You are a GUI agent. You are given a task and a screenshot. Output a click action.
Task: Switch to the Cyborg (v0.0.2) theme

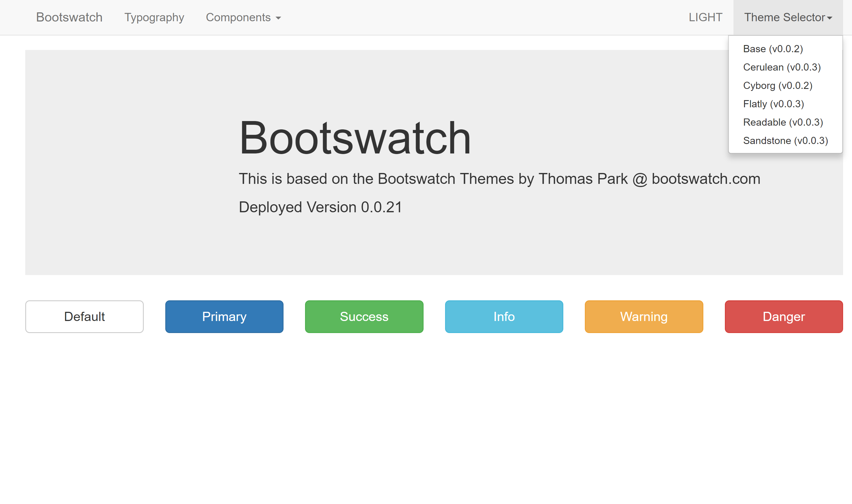[x=777, y=85]
